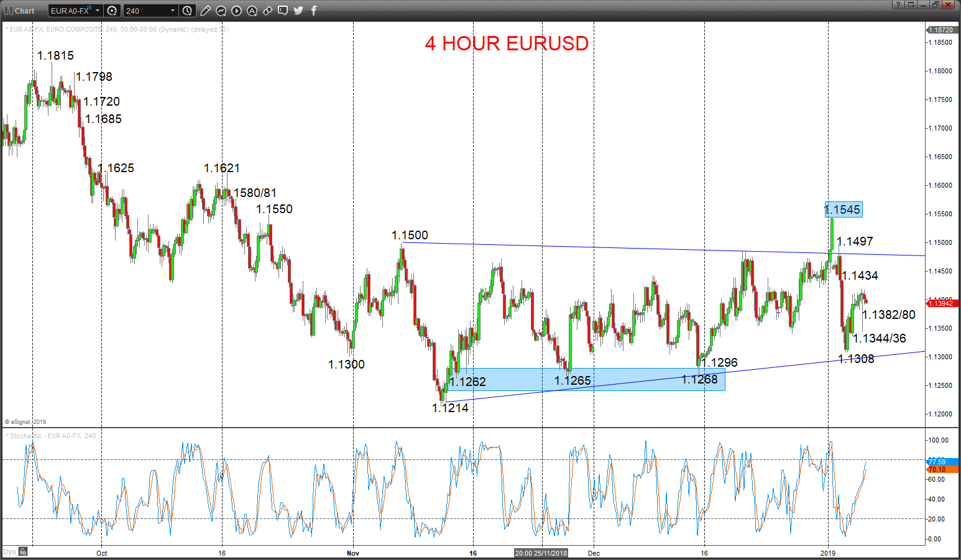
Task: Select the 1.1685 annotation label
Action: point(103,119)
